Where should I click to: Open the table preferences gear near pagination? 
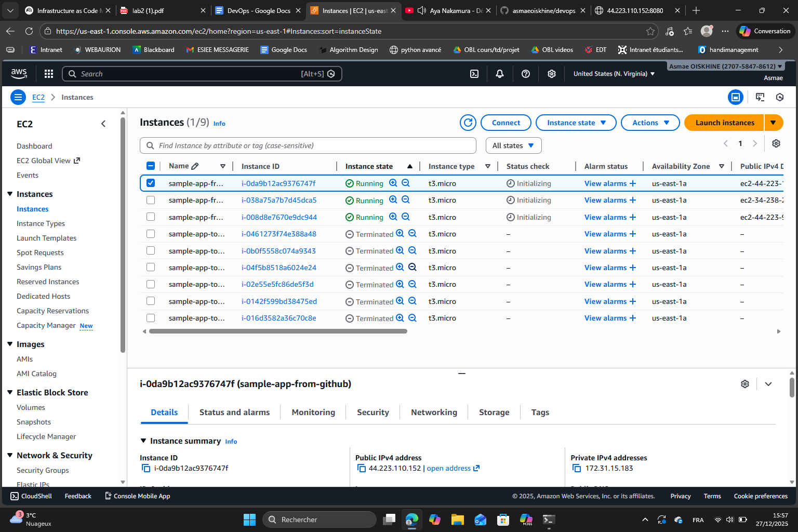click(776, 143)
